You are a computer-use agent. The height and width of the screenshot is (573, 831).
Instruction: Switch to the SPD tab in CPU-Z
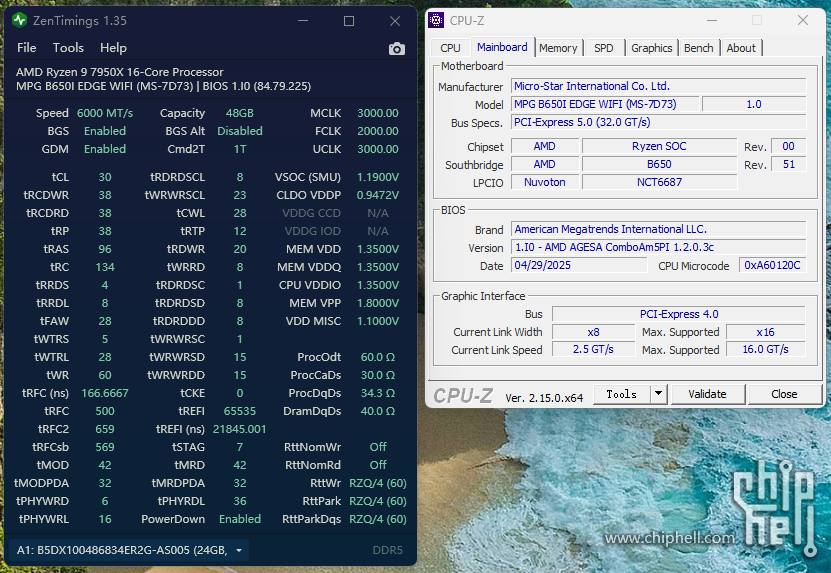(x=604, y=48)
